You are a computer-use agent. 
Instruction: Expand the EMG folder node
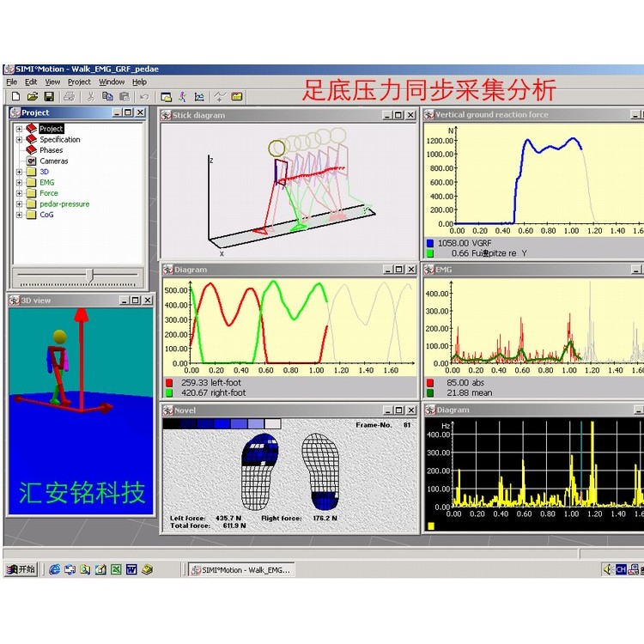[x=19, y=182]
